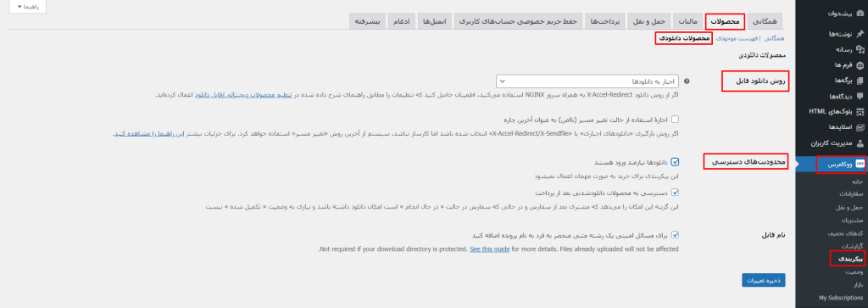Screen dimensions: 868x308
Task: Go to the حمل و نقل tab
Action: pyautogui.click(x=650, y=20)
